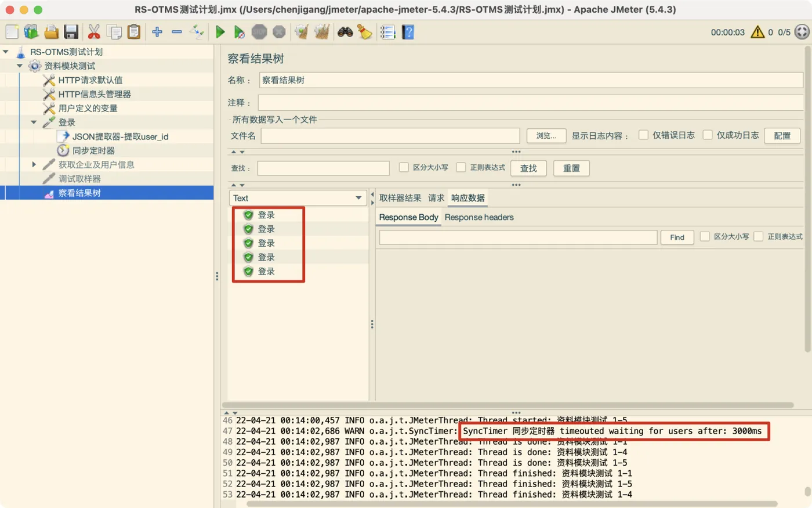The image size is (812, 508).
Task: Open Help with the question mark icon
Action: (x=408, y=32)
